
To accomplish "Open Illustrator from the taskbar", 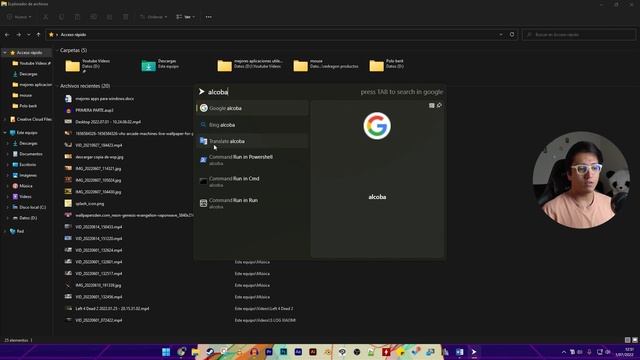I will coord(313,352).
